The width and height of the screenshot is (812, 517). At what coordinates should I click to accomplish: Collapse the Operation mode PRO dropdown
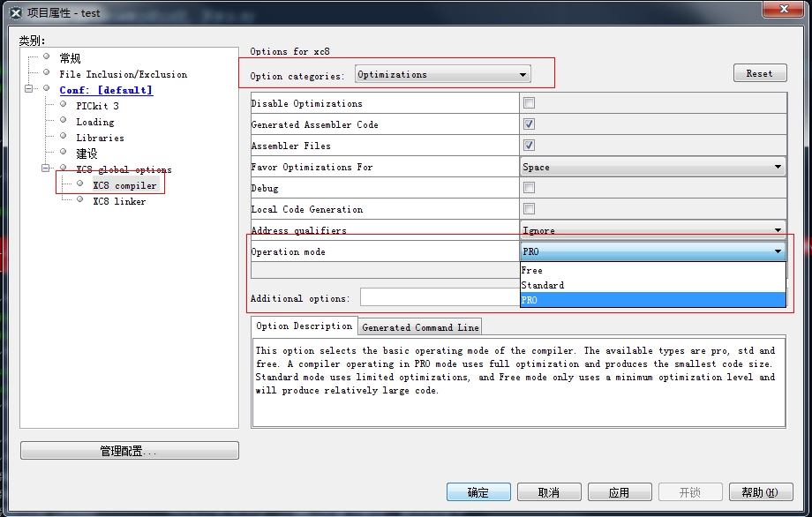[652, 251]
